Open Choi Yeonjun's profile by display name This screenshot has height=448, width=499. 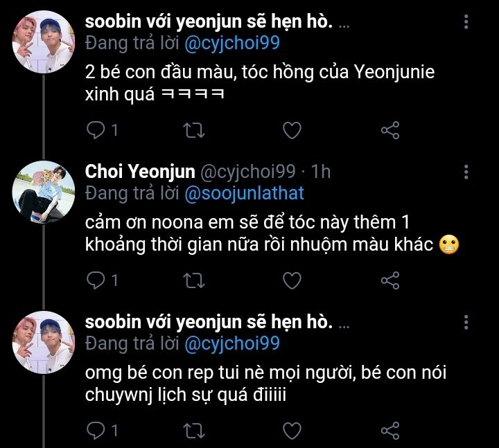point(139,172)
